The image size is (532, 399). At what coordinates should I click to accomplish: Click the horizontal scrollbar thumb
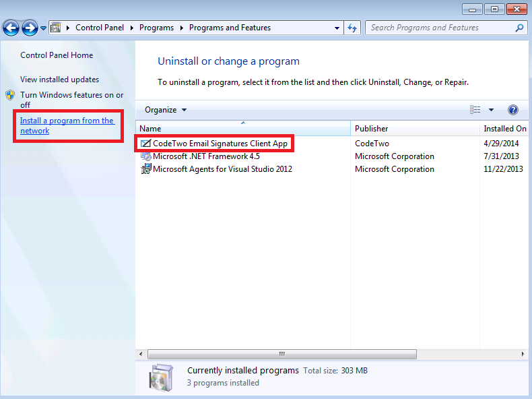pyautogui.click(x=282, y=354)
